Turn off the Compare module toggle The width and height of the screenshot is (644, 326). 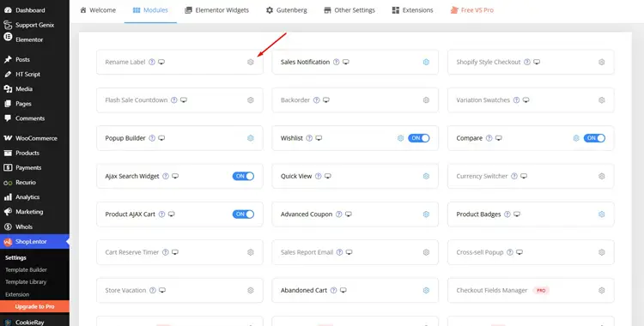[594, 138]
